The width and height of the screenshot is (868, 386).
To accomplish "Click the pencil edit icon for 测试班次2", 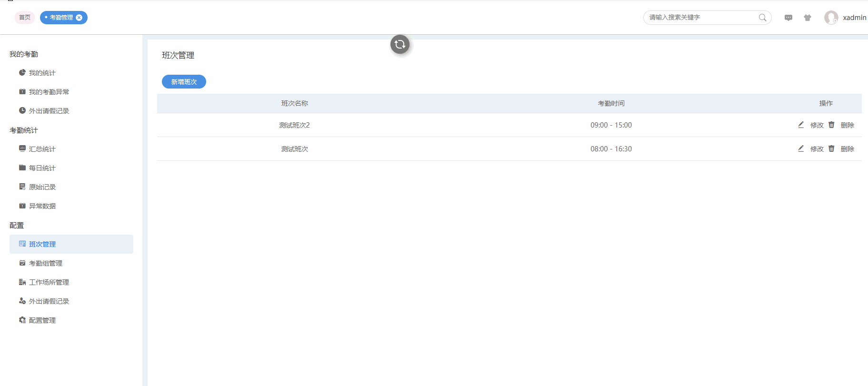I will (801, 125).
